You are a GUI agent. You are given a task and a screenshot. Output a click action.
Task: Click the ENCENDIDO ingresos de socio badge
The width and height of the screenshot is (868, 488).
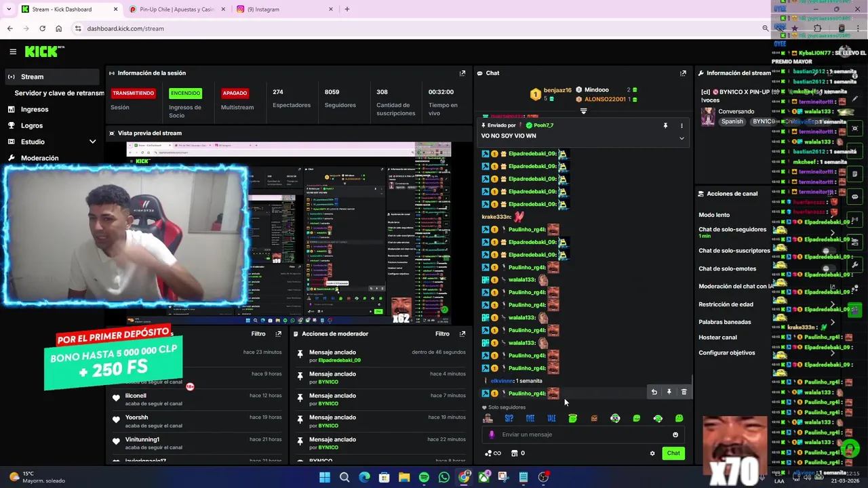coord(185,93)
